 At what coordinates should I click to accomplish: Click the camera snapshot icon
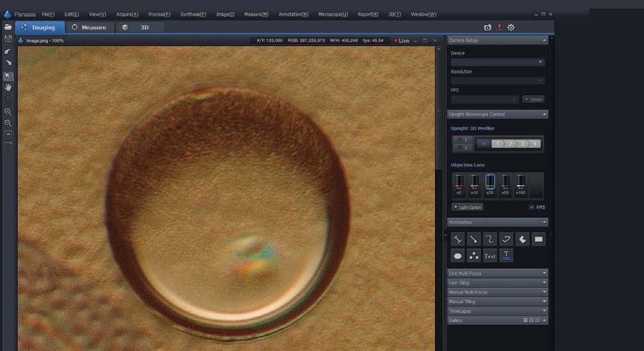pyautogui.click(x=488, y=27)
